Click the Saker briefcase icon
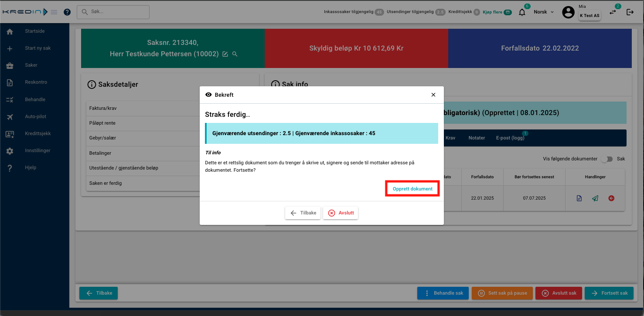 (10, 65)
